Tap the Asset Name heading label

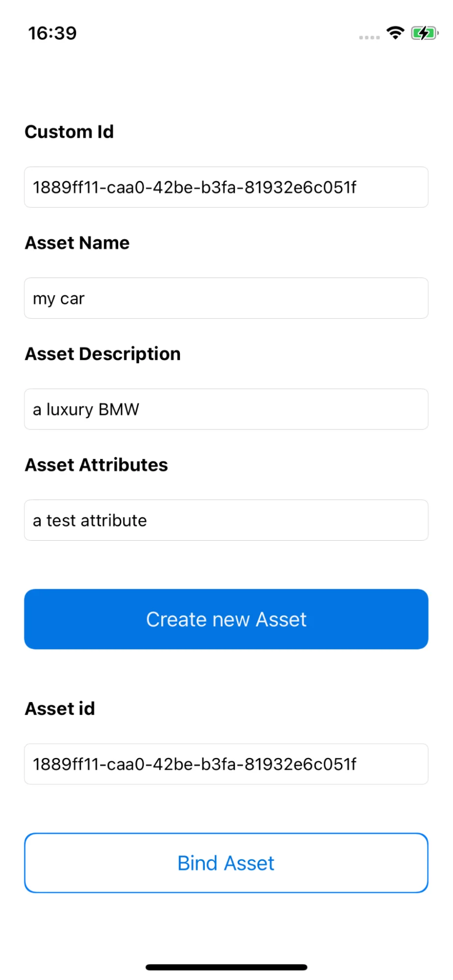[x=77, y=243]
